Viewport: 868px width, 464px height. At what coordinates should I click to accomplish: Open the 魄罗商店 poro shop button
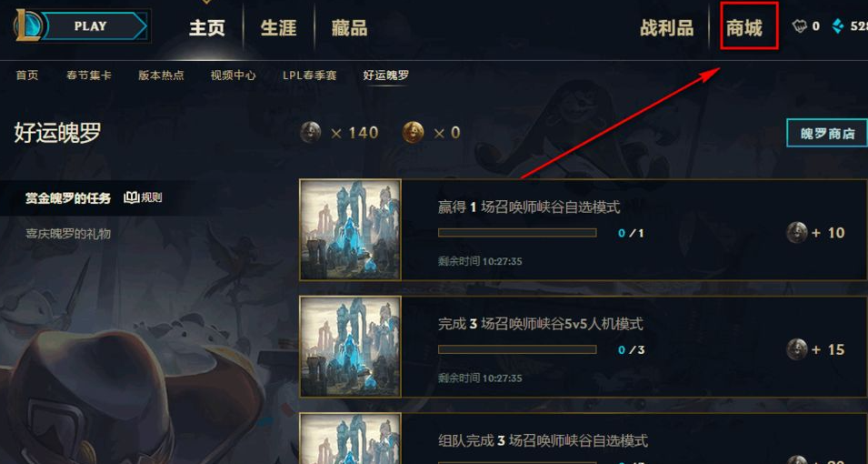pos(827,133)
